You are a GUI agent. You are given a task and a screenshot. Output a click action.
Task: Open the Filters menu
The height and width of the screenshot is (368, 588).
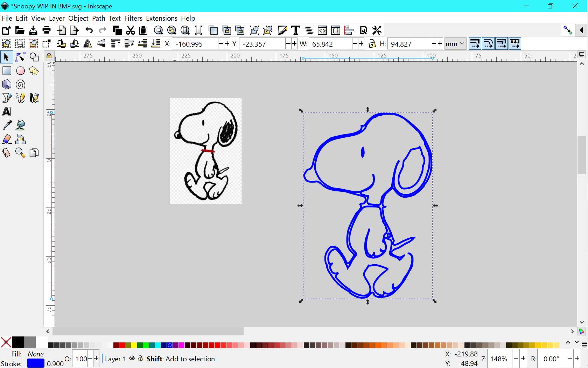pos(133,18)
